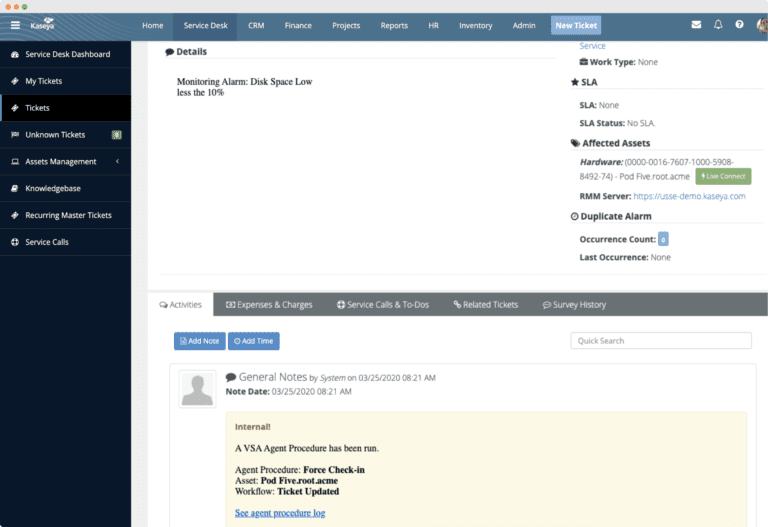Viewport: 768px width, 527px height.
Task: Select Knowledgebase in sidebar
Action: click(x=66, y=189)
